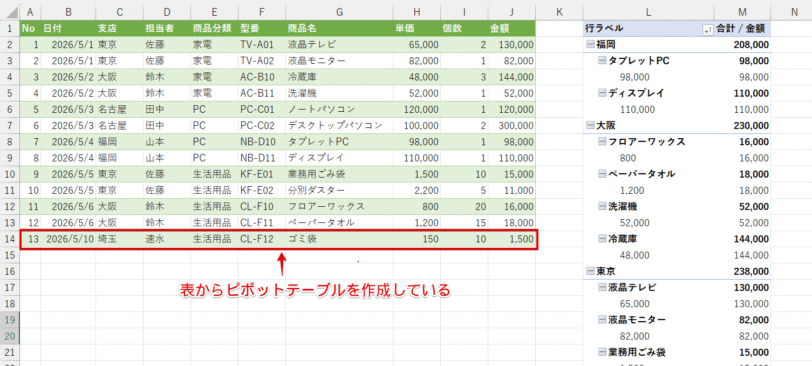The image size is (812, 366).
Task: Select the 208,000 total for 福岡
Action: tap(743, 45)
